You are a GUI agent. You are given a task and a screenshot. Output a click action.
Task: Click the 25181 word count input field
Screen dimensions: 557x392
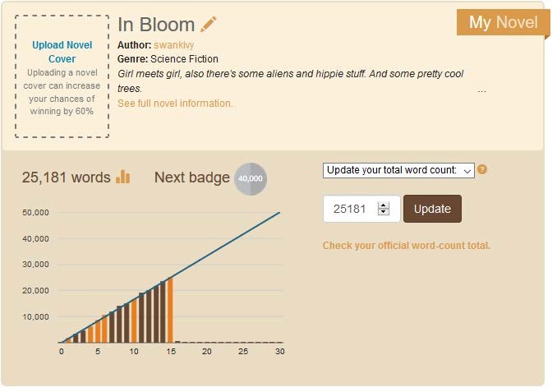pyautogui.click(x=361, y=209)
